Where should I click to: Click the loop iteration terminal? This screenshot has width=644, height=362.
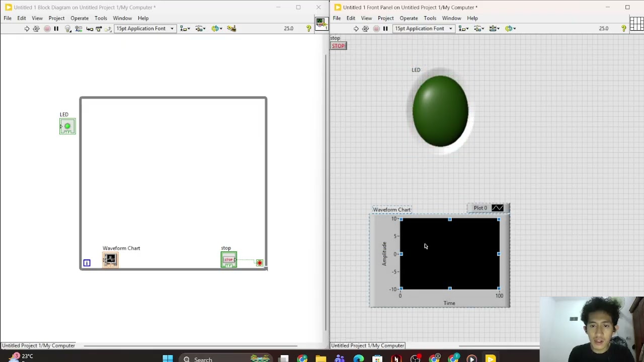tap(87, 263)
